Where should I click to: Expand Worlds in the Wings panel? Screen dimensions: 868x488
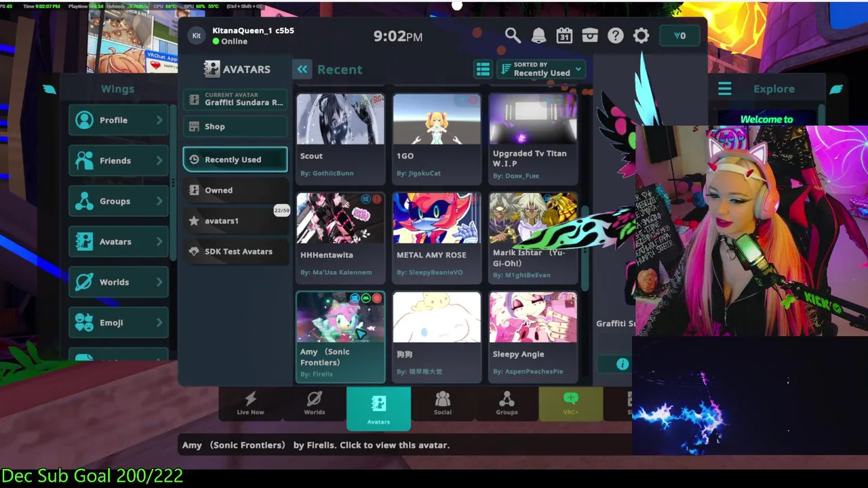119,282
